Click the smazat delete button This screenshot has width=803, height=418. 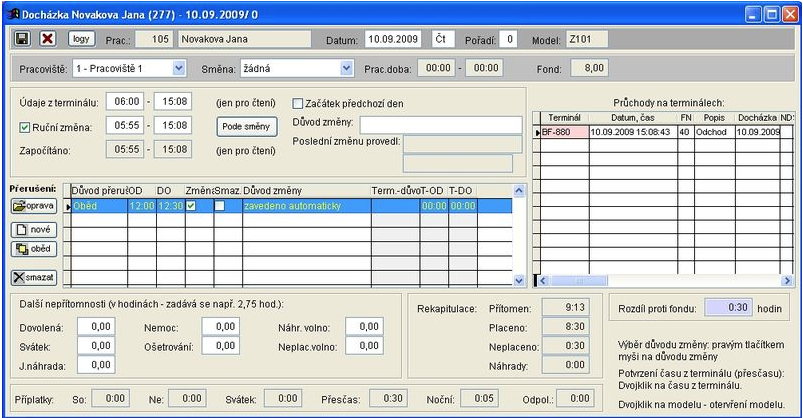point(34,277)
